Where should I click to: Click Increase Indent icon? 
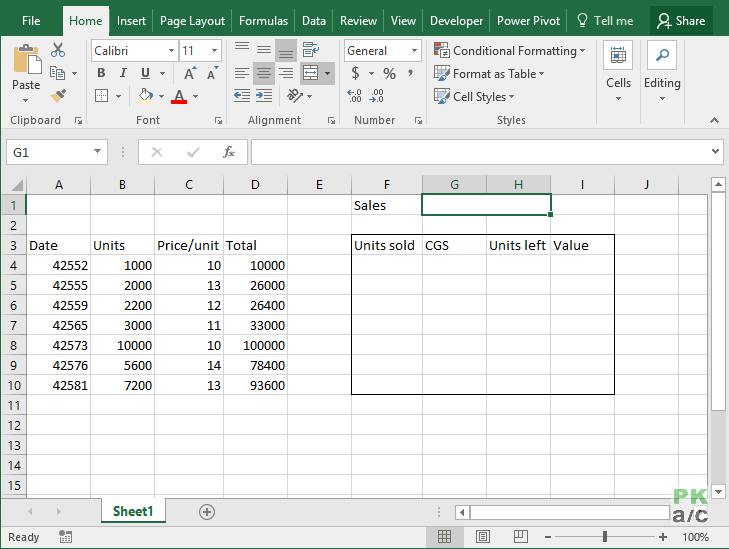click(x=264, y=96)
